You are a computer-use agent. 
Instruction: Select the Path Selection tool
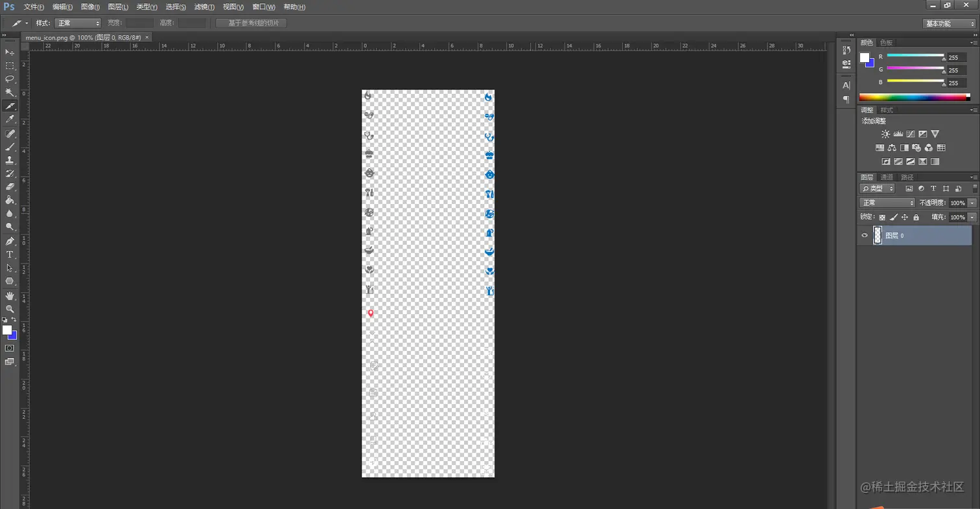(x=10, y=267)
